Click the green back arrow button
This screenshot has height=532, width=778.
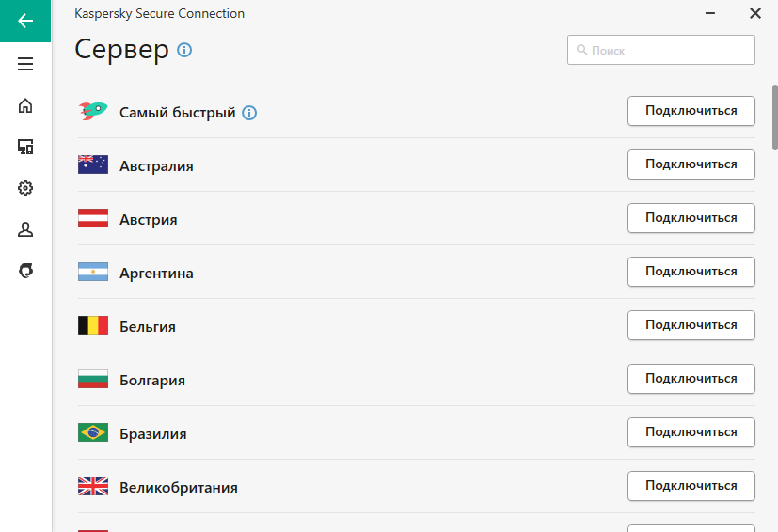coord(25,21)
